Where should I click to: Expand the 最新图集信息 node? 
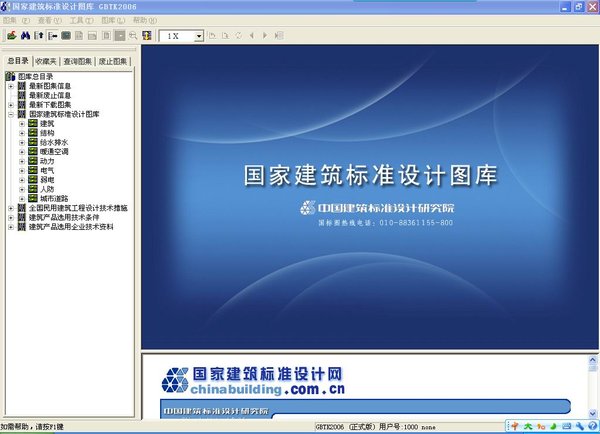pos(11,86)
